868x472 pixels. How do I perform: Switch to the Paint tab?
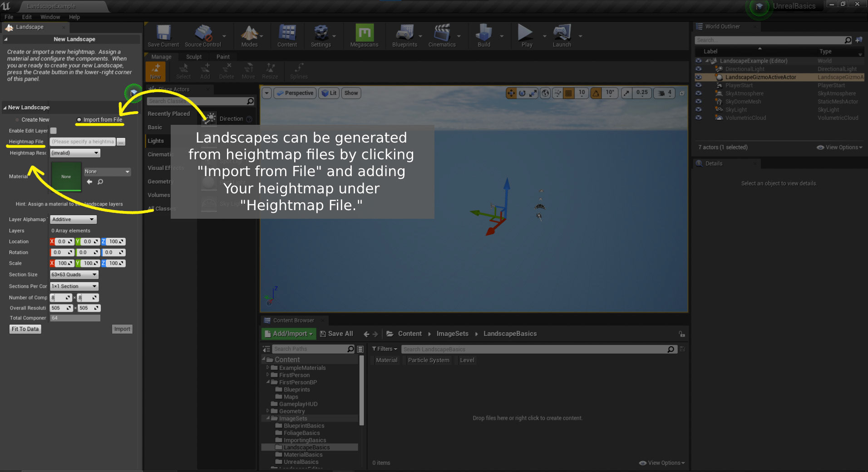[x=223, y=57]
